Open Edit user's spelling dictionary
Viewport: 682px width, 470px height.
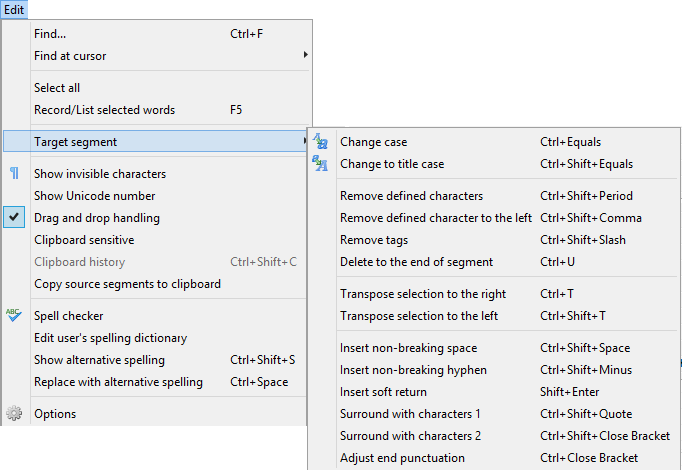coord(110,338)
